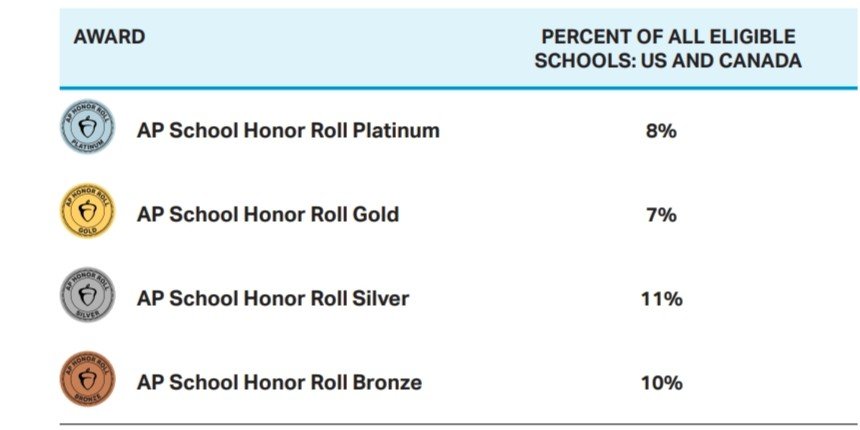Select the AP School Honor Roll Silver label
Screen dimensions: 860x430
(273, 298)
